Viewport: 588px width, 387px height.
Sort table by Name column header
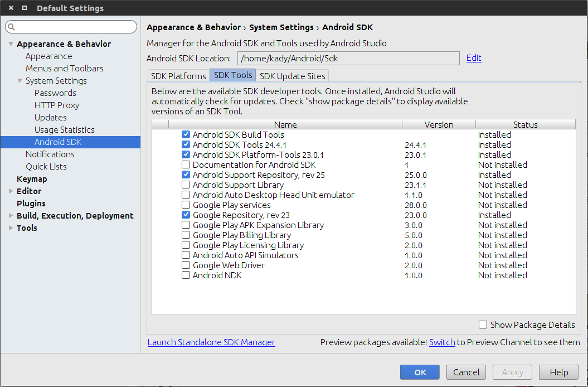click(x=285, y=124)
